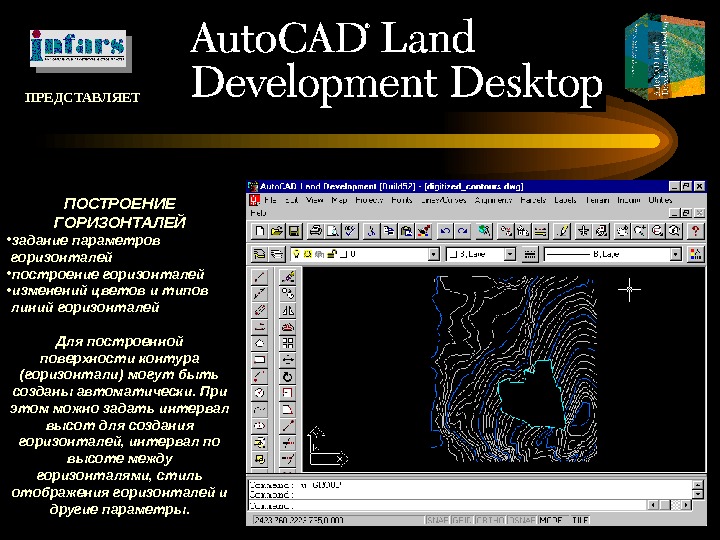This screenshot has width=720, height=540.
Task: Click the Spell check icon
Action: pos(350,231)
